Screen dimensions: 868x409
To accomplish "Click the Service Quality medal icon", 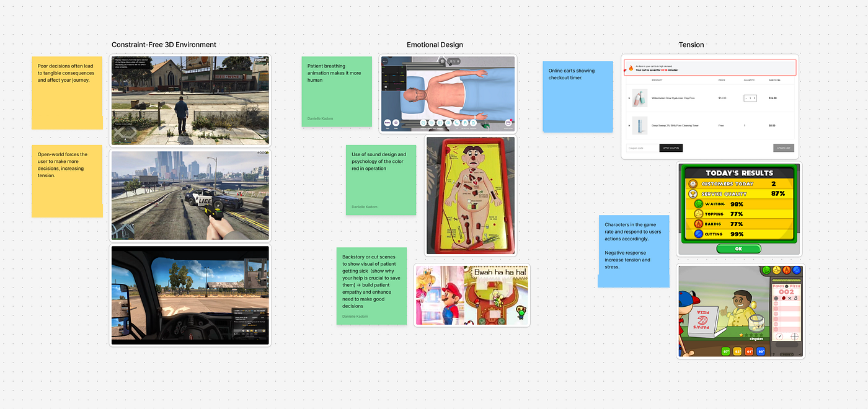I will coord(693,193).
